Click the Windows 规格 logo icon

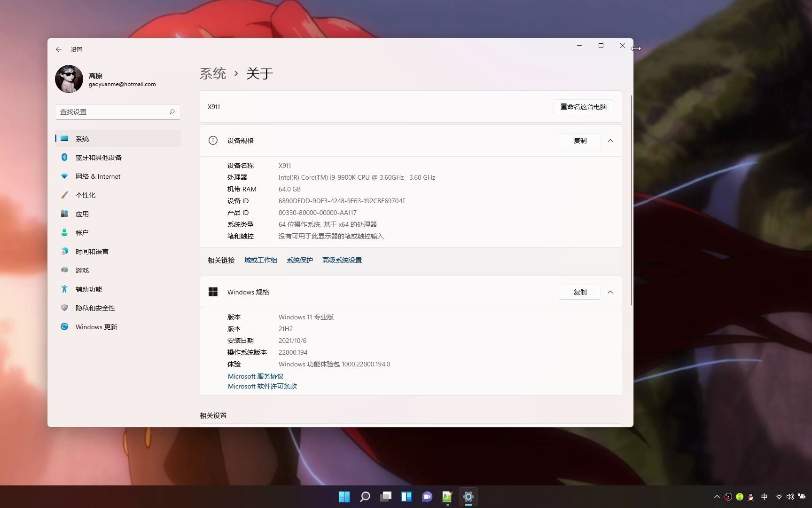213,292
